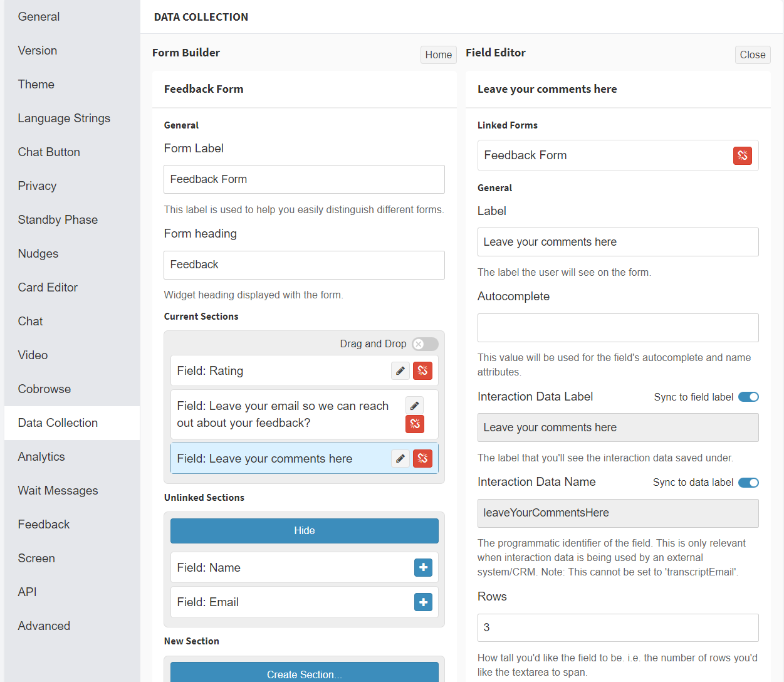The height and width of the screenshot is (682, 784).
Task: Unlink the email feedback field
Action: [415, 424]
